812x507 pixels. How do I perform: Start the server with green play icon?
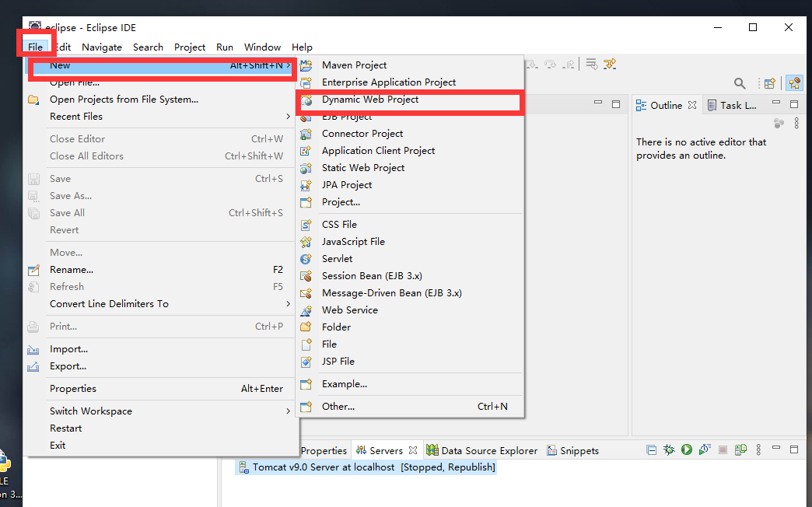point(687,449)
